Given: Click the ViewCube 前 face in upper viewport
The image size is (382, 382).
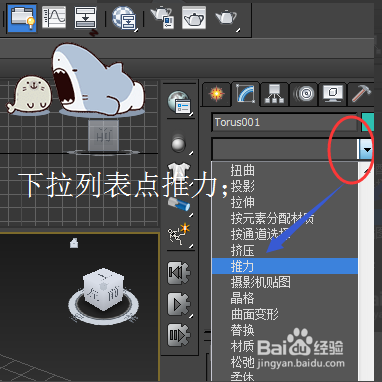Looking at the screenshot, I should click(103, 135).
